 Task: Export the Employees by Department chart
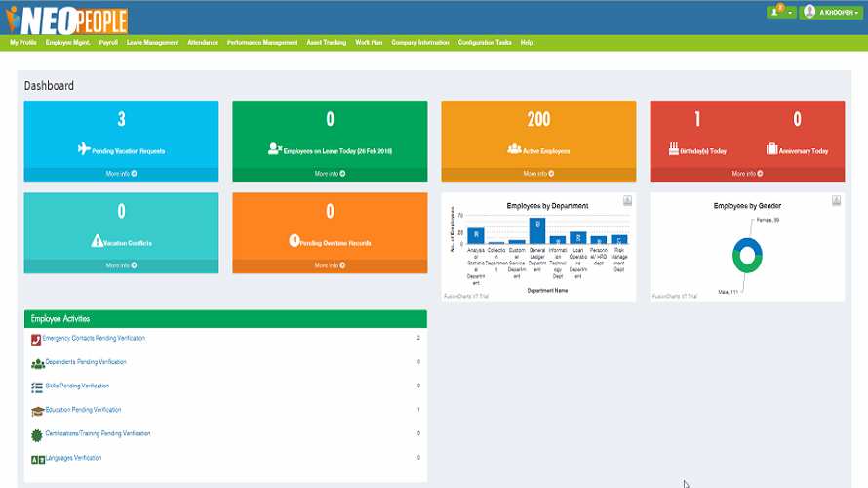(627, 200)
